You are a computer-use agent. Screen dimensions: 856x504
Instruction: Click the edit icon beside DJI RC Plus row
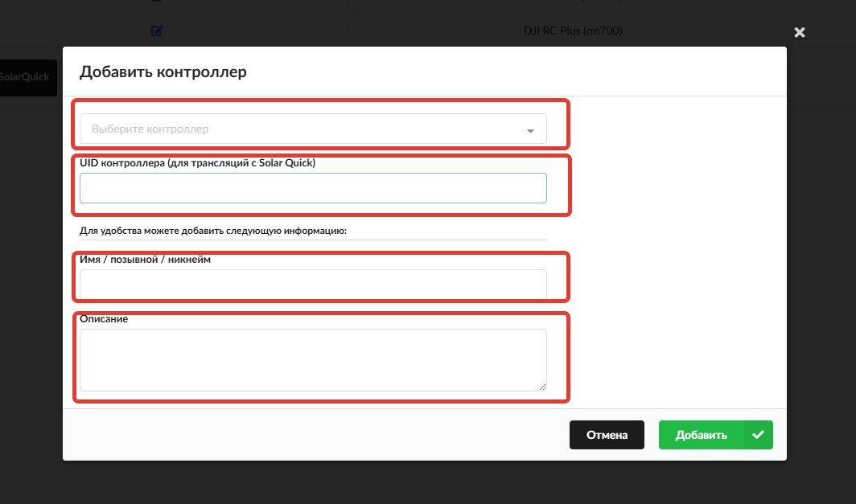157,31
